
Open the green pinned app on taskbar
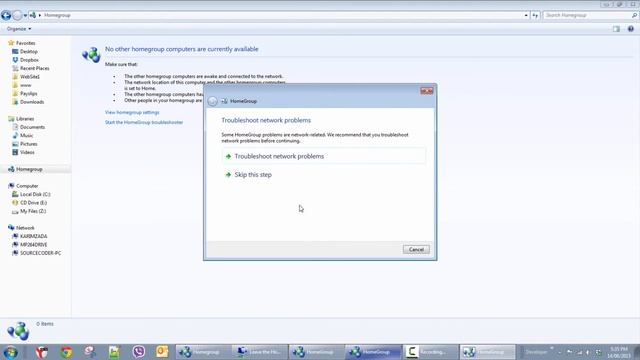pos(114,352)
